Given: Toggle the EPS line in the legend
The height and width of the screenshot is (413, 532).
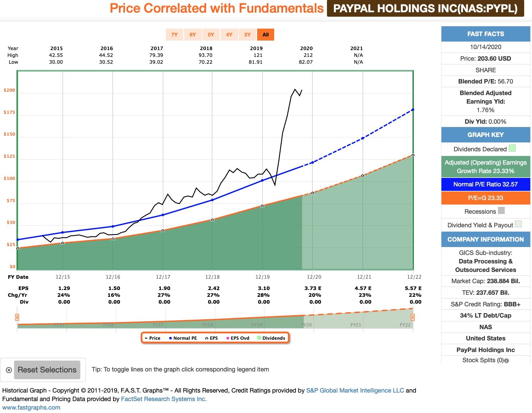Looking at the screenshot, I should 212,338.
